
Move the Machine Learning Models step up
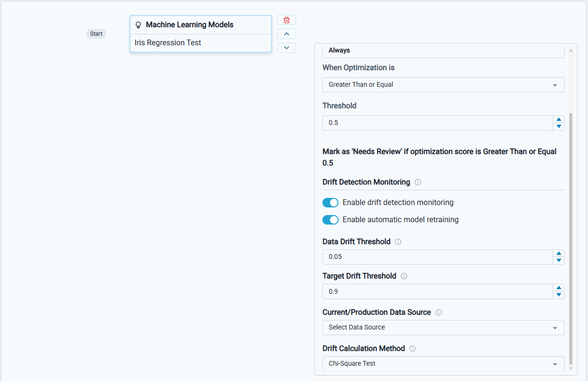(287, 34)
